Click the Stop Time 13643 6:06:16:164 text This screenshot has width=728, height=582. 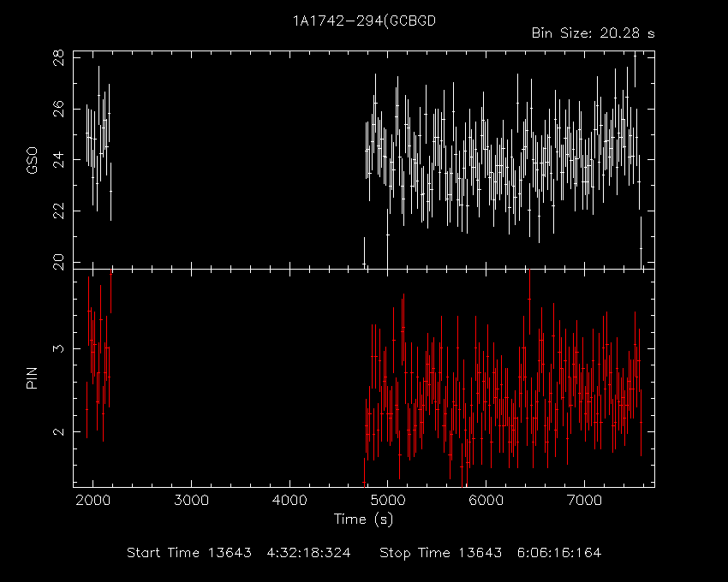point(490,553)
